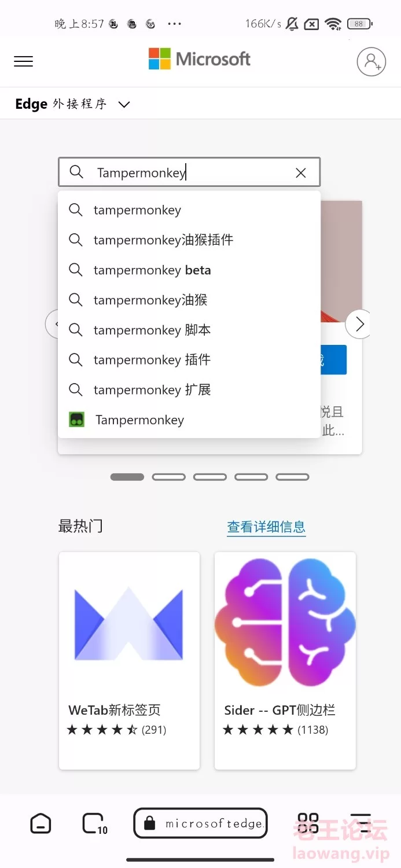Clear the search box with X
Screen dimensions: 401x868
[x=301, y=172]
